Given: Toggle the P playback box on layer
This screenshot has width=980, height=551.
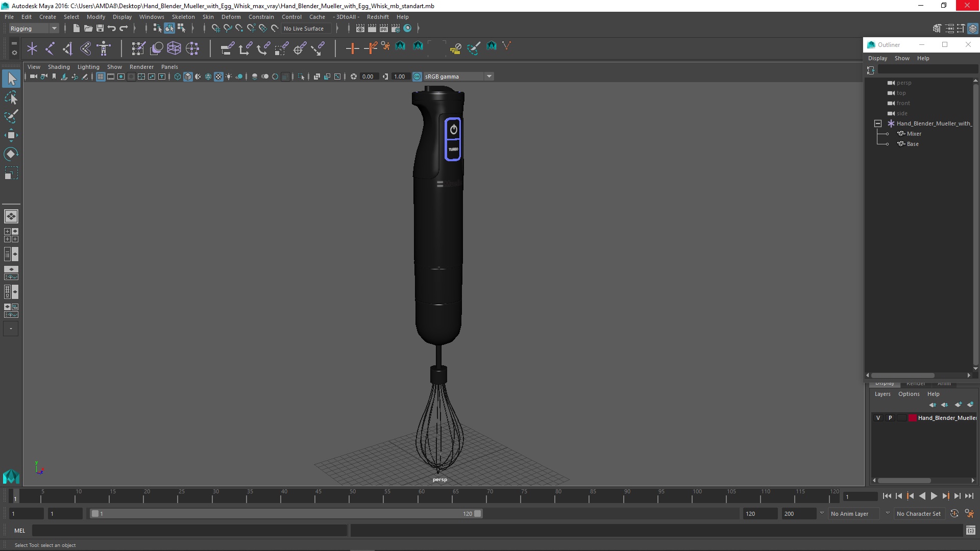Looking at the screenshot, I should pos(890,418).
